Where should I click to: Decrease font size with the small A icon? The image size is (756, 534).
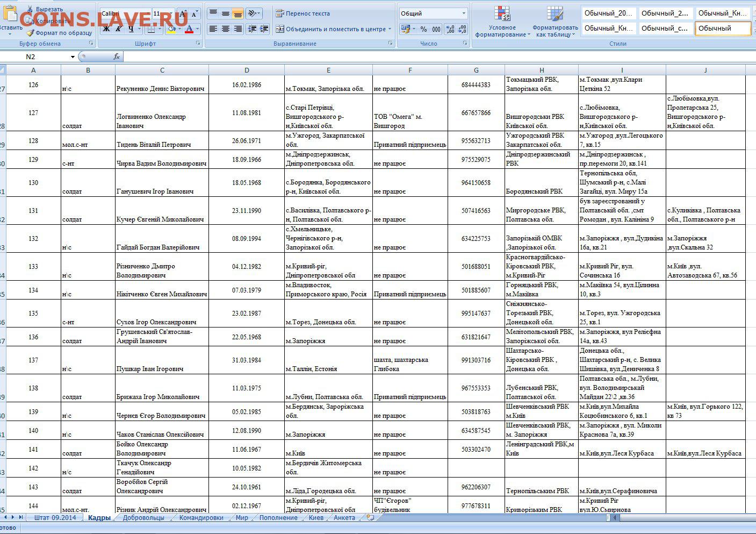(195, 14)
